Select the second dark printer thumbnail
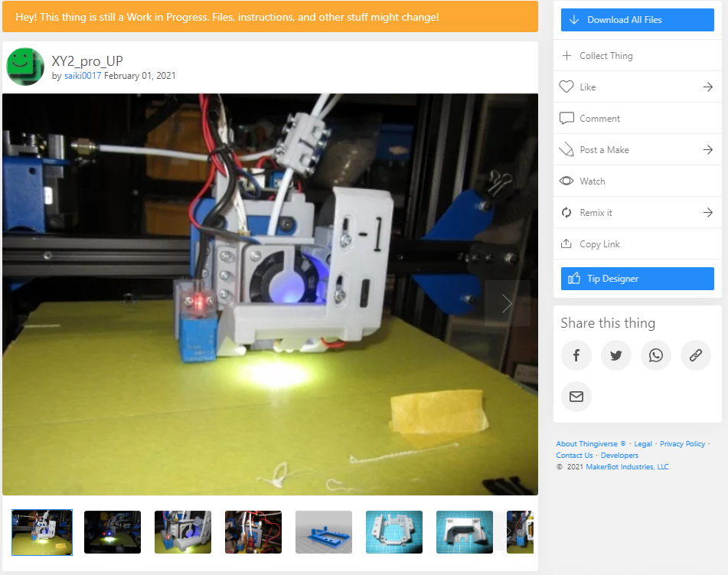Screen dimensions: 728x575 [113, 532]
